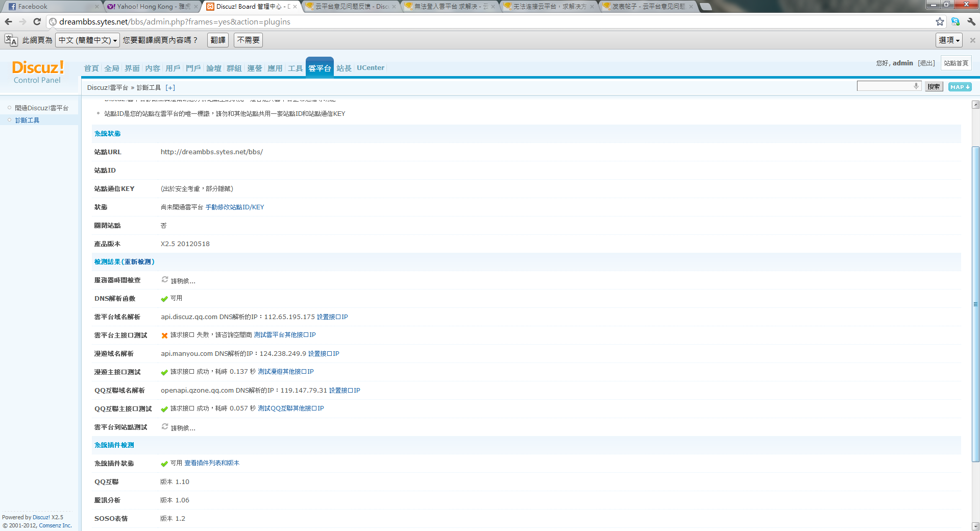
Task: Open the 首頁 admin menu
Action: (x=91, y=68)
